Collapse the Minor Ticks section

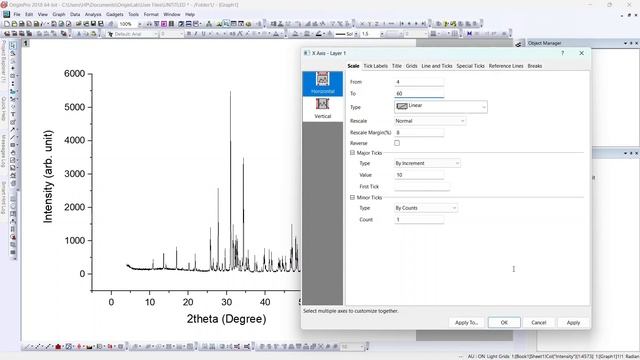352,198
